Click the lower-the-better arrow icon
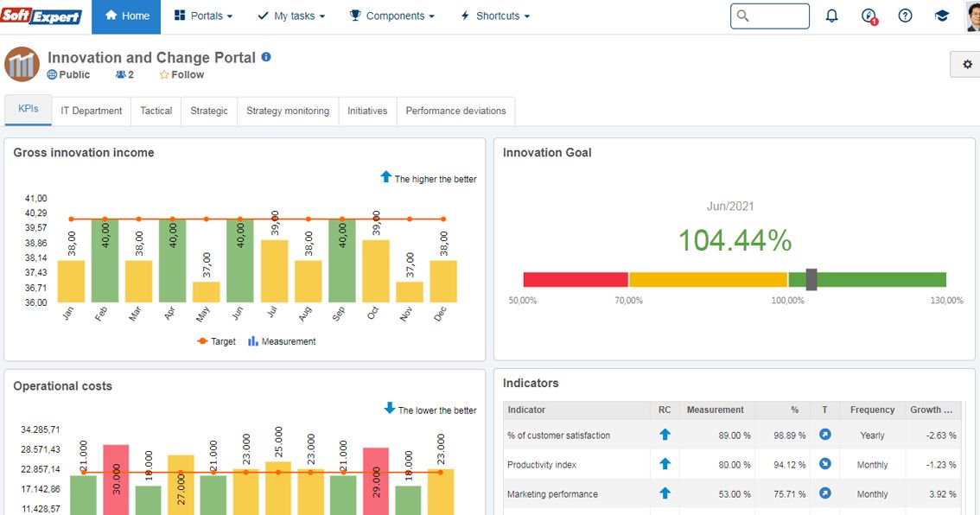This screenshot has width=980, height=515. pos(390,408)
